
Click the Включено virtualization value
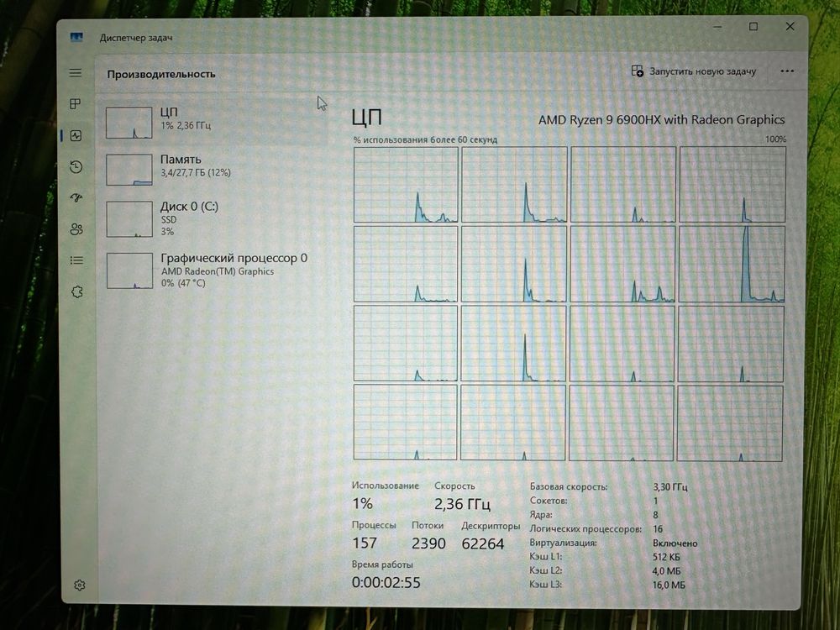click(x=675, y=543)
